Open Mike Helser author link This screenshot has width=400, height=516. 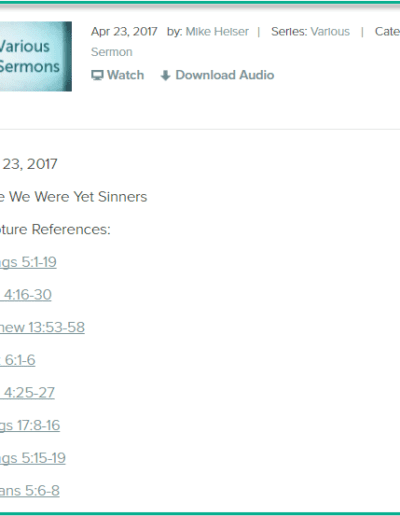point(217,32)
